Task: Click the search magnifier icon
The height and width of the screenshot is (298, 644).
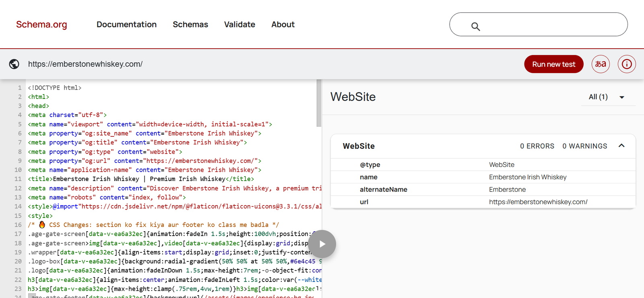Action: (475, 27)
